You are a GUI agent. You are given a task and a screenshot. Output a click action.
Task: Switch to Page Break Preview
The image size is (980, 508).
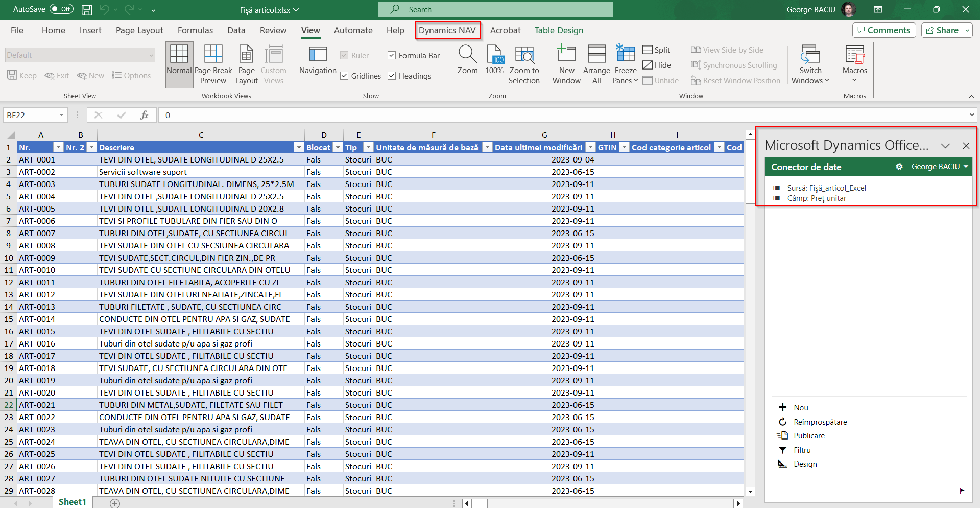point(213,65)
